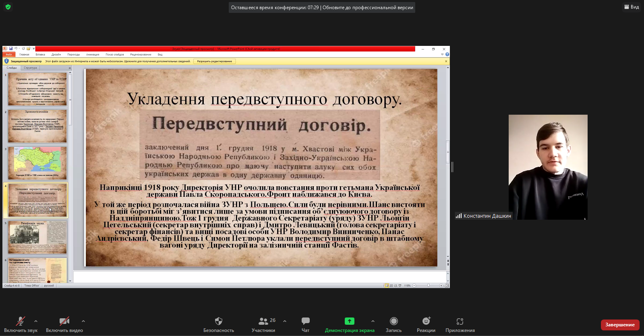Start recording with the Record icon
The height and width of the screenshot is (336, 644).
[x=393, y=321]
